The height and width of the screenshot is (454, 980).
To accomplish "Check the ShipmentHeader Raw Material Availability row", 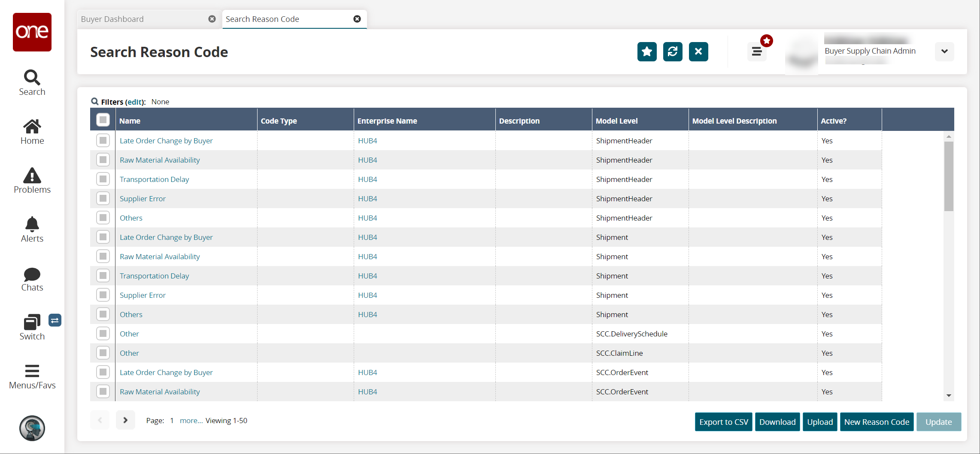I will tap(103, 160).
